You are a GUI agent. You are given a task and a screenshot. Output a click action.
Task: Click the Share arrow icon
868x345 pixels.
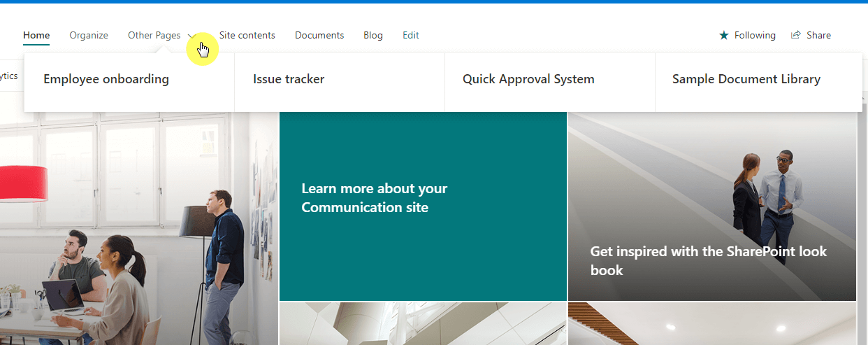pyautogui.click(x=795, y=35)
